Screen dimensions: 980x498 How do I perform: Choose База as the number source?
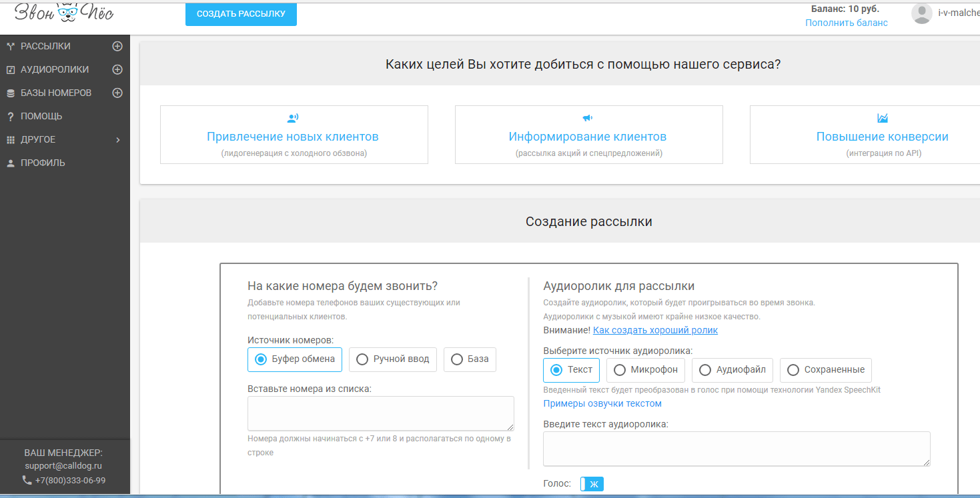(470, 359)
